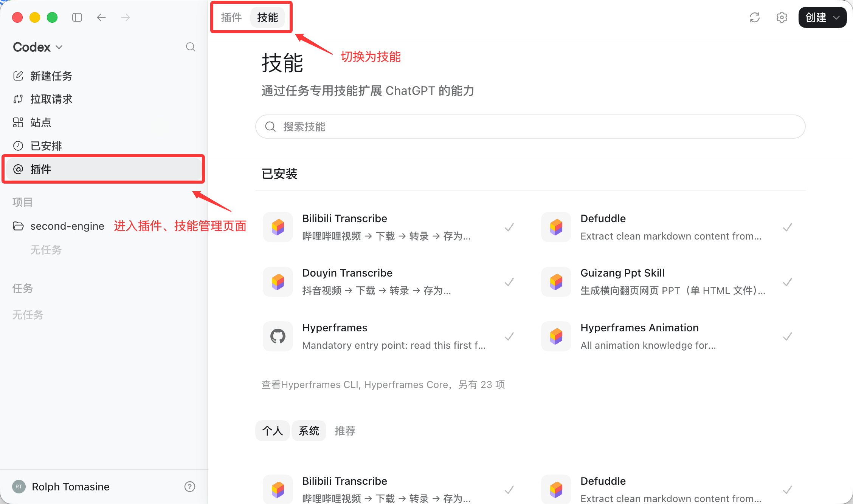This screenshot has width=853, height=504.
Task: Open the 创建 dropdown button
Action: click(x=822, y=17)
